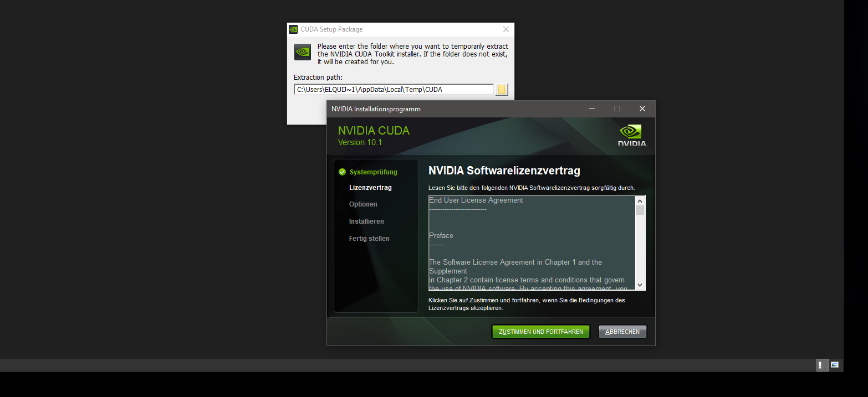Click green checkmark icon next to Systemprüfung
The height and width of the screenshot is (397, 868).
(342, 172)
